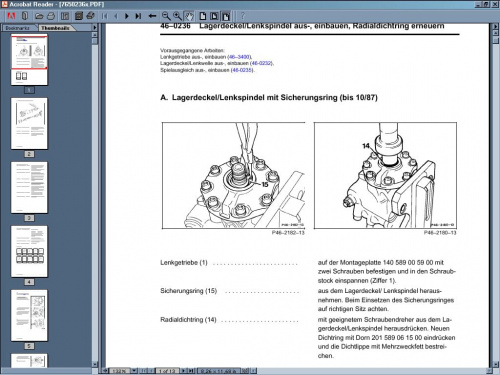Select the Zoom In tool
This screenshot has height=375, width=500.
(x=177, y=16)
